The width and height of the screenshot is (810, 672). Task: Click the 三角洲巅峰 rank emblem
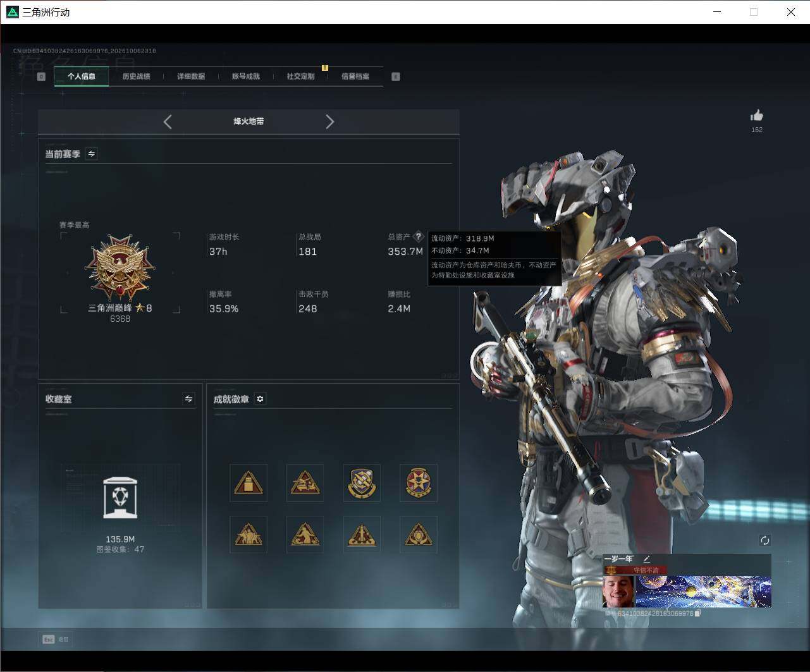(x=120, y=268)
